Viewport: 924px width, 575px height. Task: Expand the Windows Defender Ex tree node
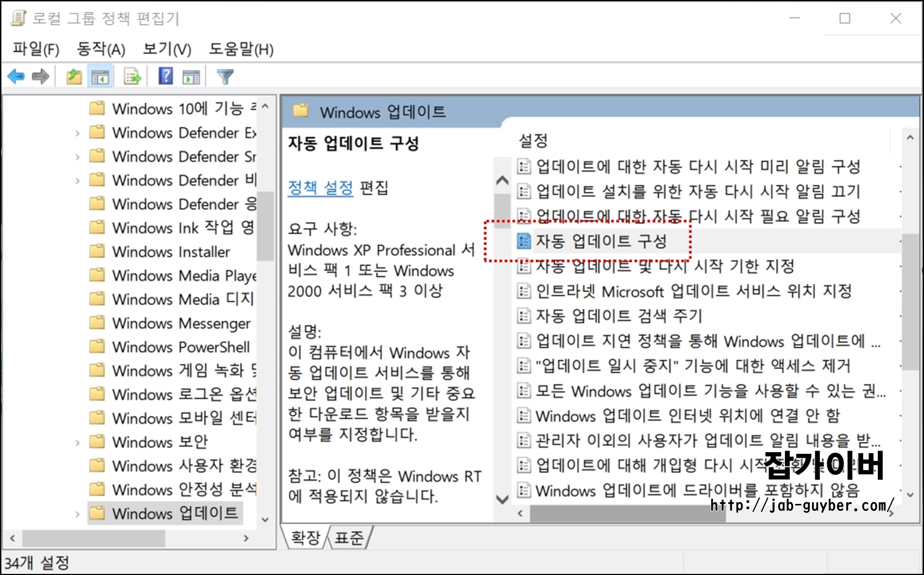point(77,133)
